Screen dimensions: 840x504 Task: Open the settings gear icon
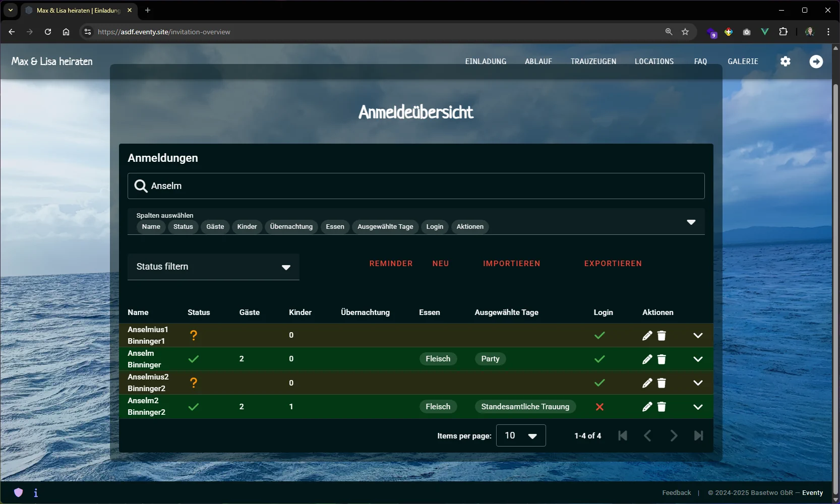pos(785,61)
